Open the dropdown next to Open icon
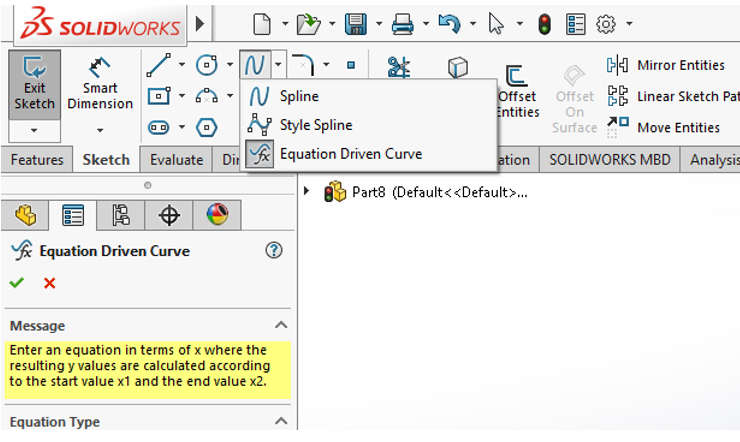The height and width of the screenshot is (442, 740). (332, 23)
